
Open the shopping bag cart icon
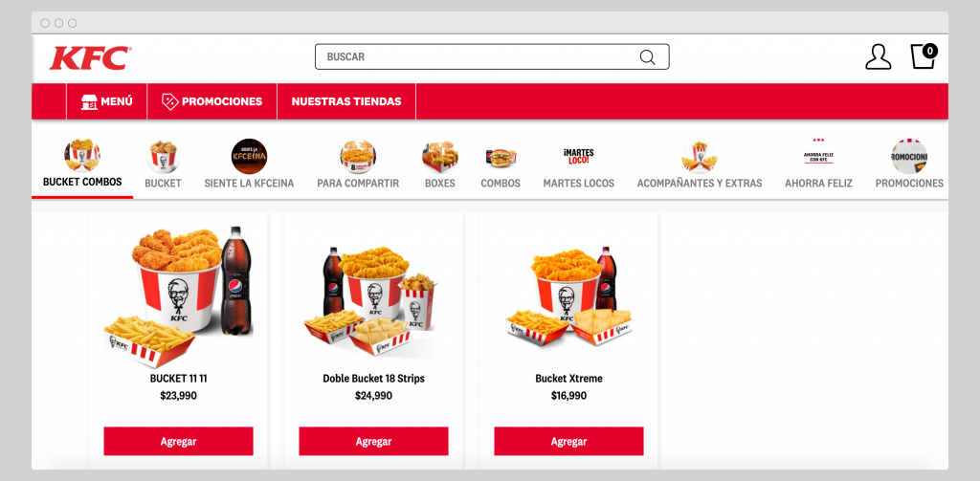pyautogui.click(x=924, y=56)
